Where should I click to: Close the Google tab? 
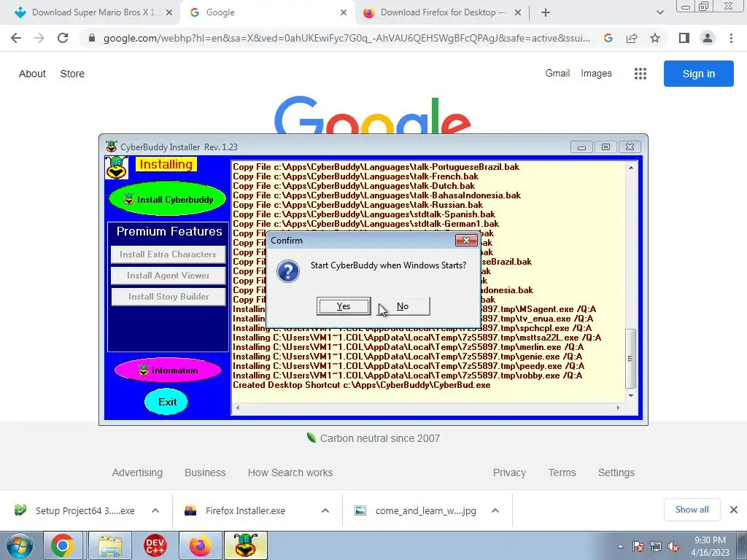coord(344,13)
